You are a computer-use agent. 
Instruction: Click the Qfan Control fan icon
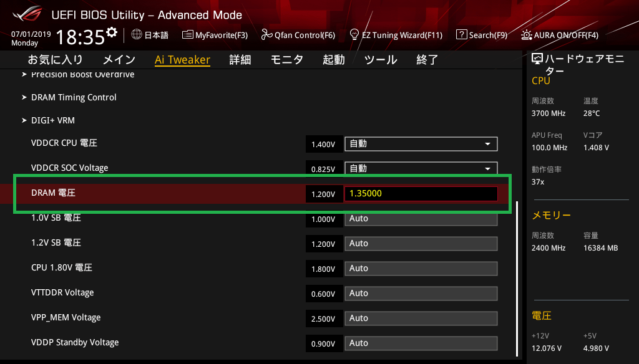pyautogui.click(x=266, y=35)
